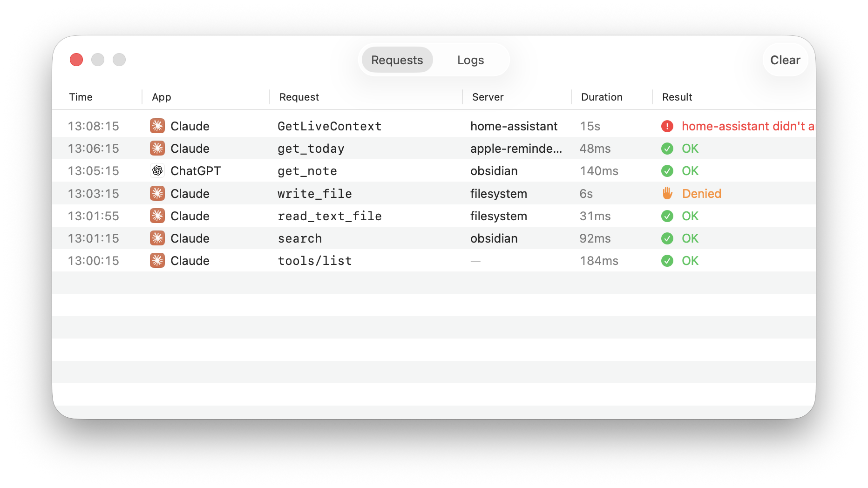Select the GetLiveContext request text
The height and width of the screenshot is (488, 868).
point(329,126)
